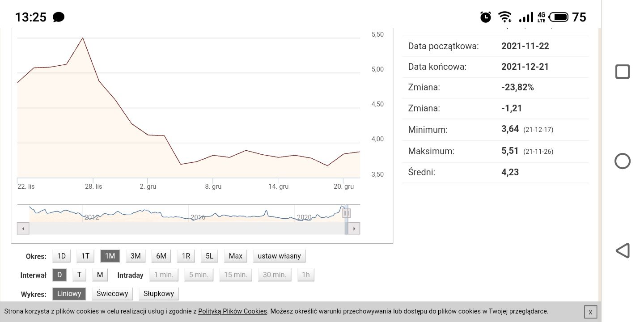Switch period to 3M

[x=136, y=256]
